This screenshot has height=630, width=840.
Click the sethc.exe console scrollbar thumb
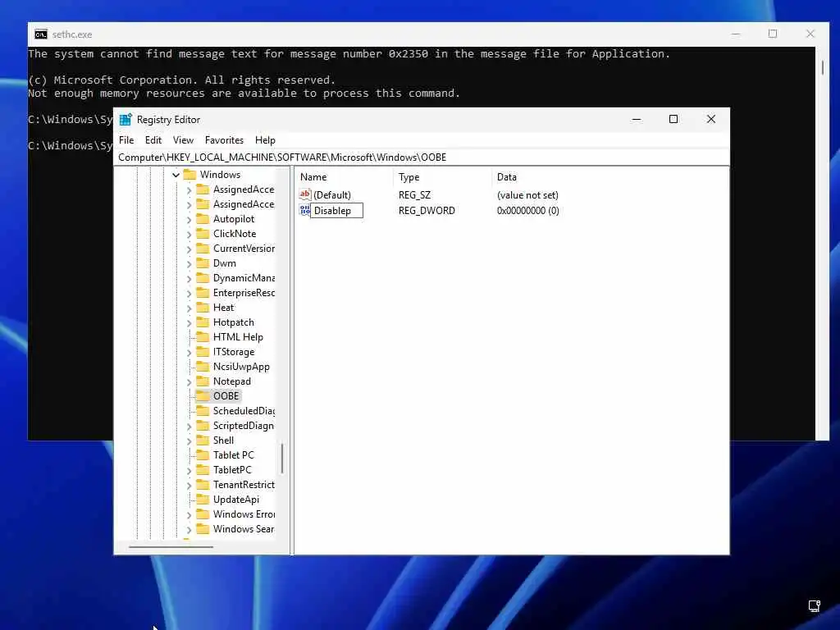823,67
